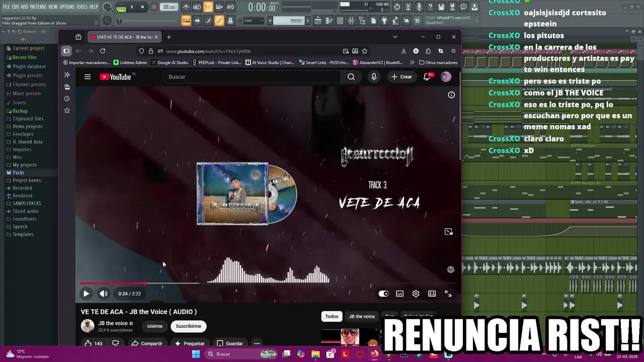Select the JB the voice filter chip
This screenshot has height=362, width=644.
(362, 316)
